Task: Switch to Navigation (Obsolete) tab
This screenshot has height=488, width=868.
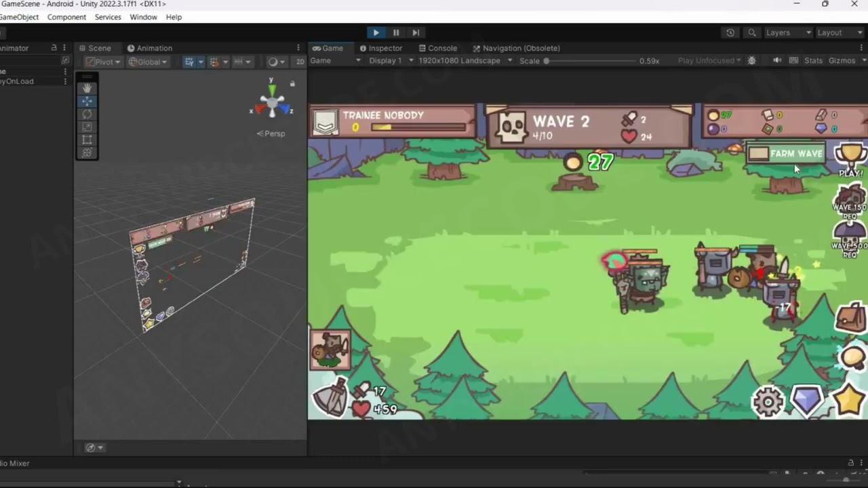Action: (x=517, y=48)
